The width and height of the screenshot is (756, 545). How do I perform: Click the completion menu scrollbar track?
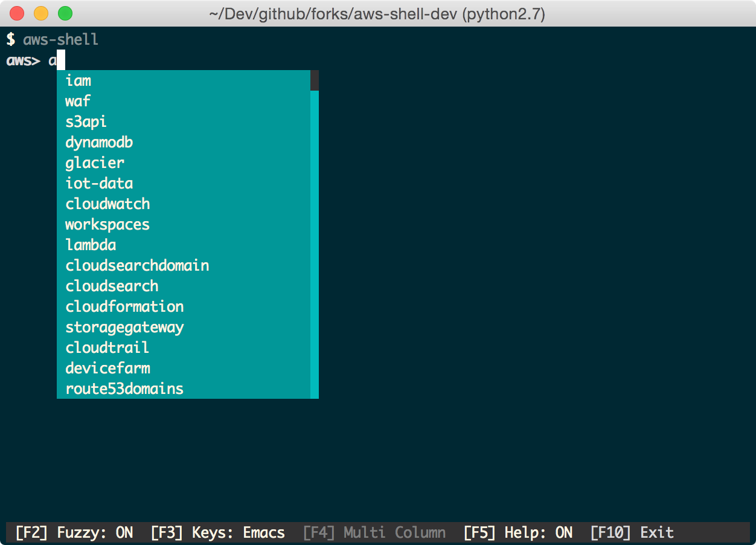315,245
